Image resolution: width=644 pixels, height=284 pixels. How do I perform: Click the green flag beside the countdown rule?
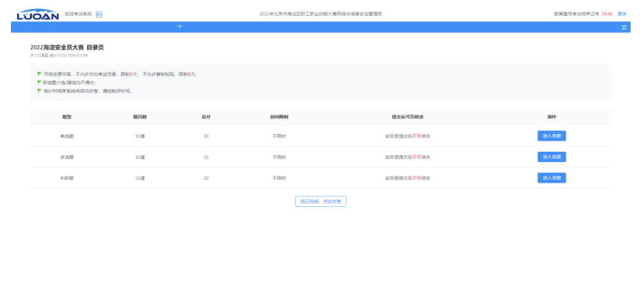39,90
